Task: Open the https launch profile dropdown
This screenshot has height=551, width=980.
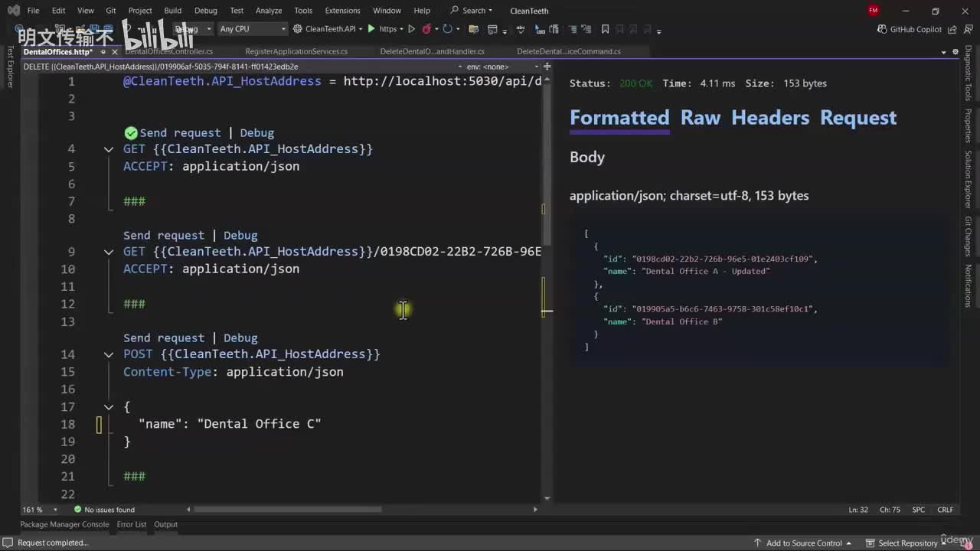Action: [x=391, y=29]
